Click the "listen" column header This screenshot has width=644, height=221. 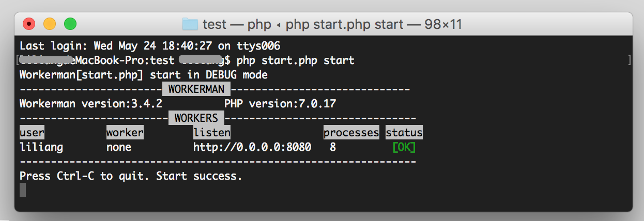[212, 133]
